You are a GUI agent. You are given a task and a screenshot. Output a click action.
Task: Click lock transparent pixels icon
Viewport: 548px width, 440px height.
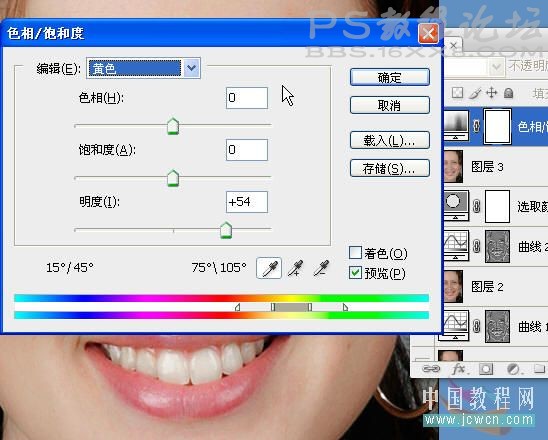tap(457, 93)
